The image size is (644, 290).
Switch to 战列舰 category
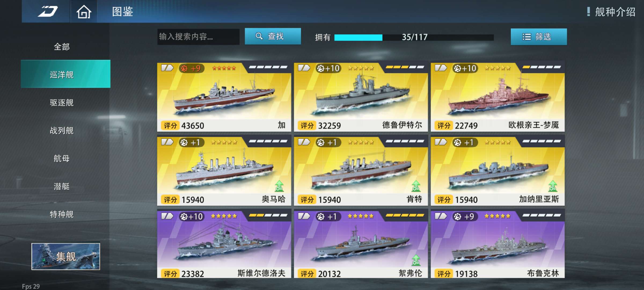click(62, 130)
